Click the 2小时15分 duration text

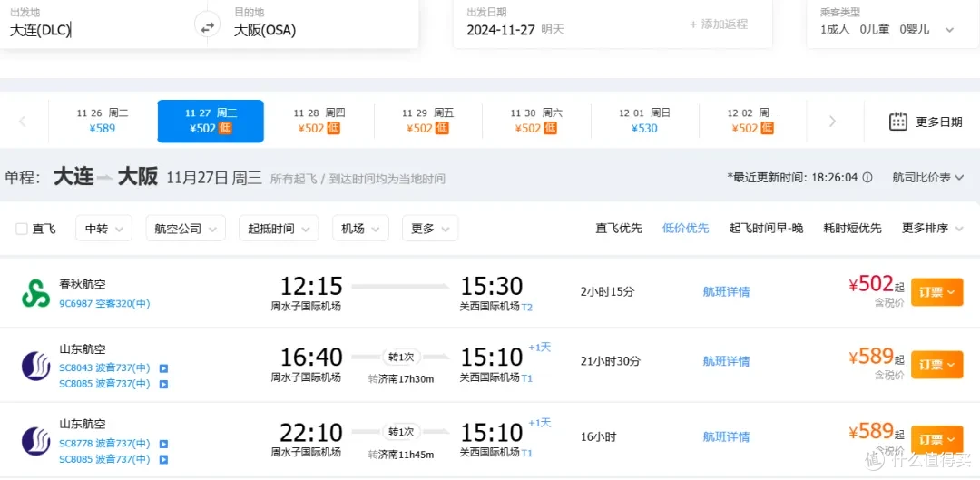point(605,291)
